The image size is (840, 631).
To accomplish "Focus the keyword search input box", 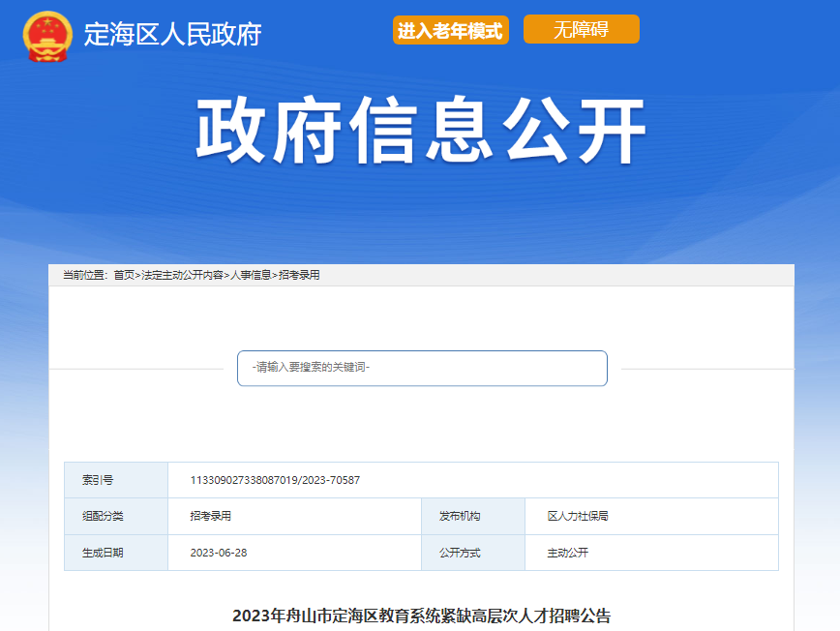I will 422,369.
